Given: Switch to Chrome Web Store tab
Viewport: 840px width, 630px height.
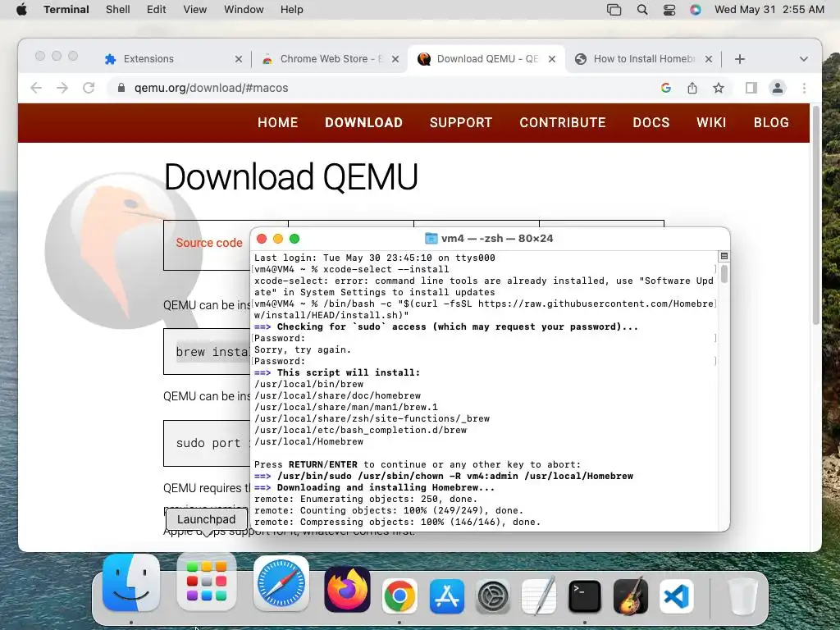Looking at the screenshot, I should 330,59.
